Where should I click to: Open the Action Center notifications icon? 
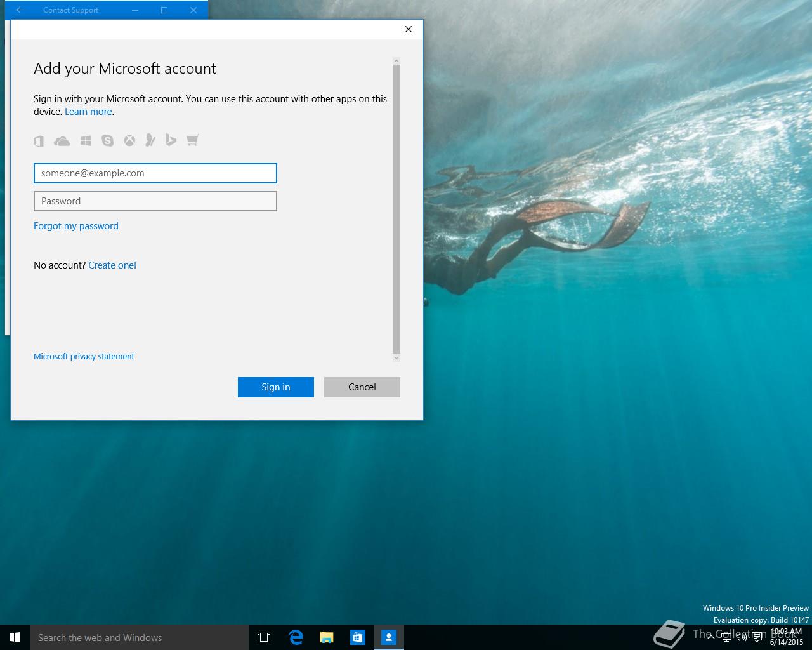click(x=757, y=637)
